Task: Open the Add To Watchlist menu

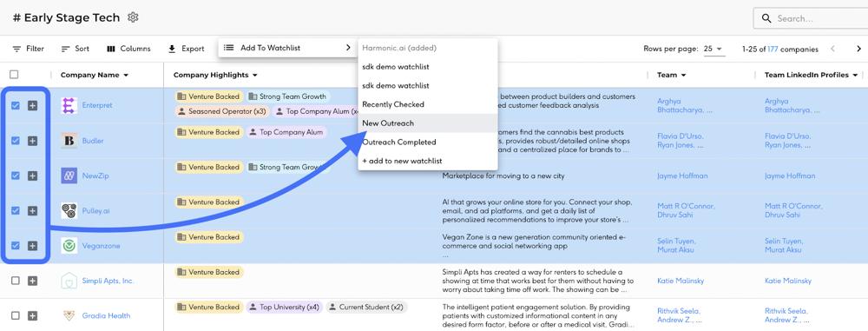Action: (287, 48)
